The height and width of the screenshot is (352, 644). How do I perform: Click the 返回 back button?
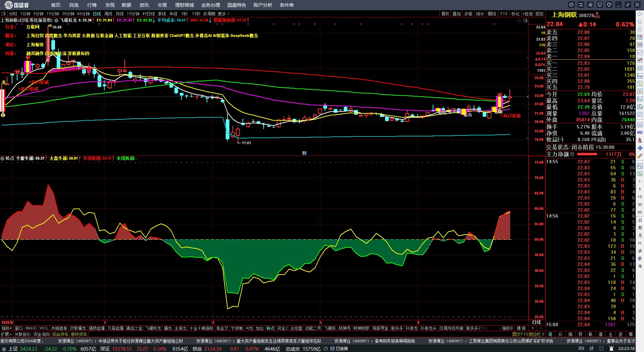point(539,14)
